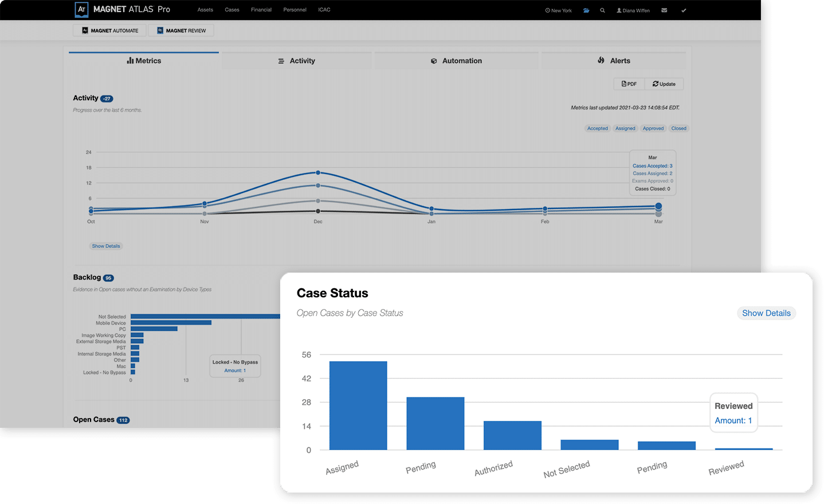Screen dimensions: 824x504
Task: Toggle the Accepted series in chart legend
Action: tap(598, 128)
